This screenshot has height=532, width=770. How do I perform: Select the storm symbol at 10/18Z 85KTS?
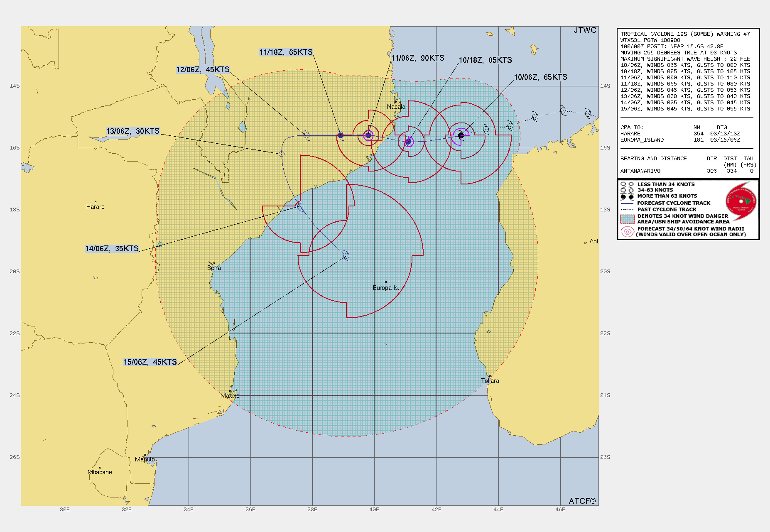[x=408, y=142]
